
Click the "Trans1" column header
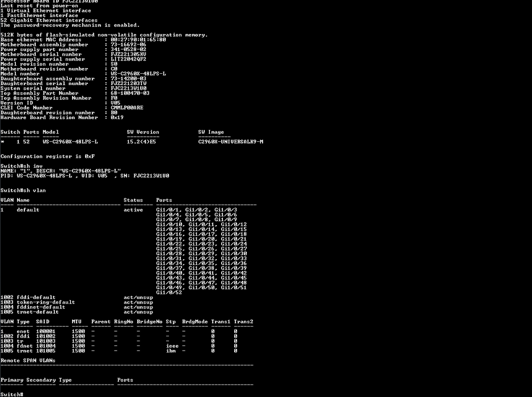pos(221,322)
